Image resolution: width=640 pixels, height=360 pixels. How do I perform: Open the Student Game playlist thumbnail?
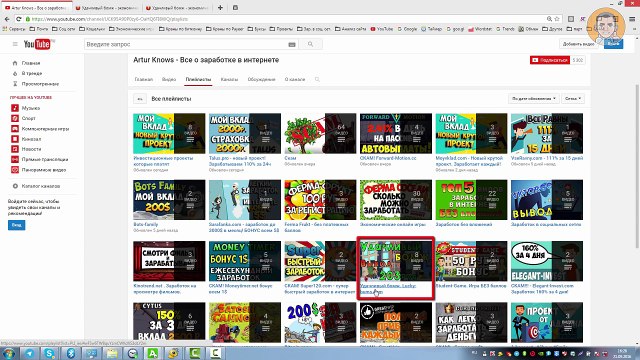click(471, 261)
